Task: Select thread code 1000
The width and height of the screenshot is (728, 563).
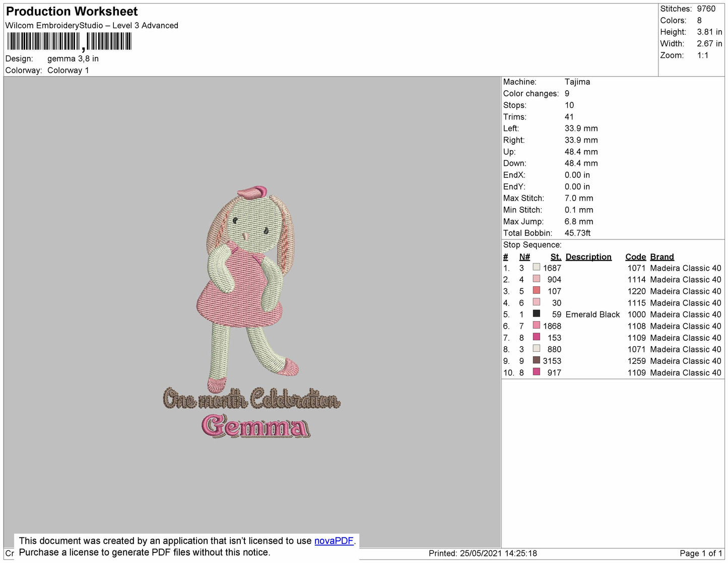Action: (636, 315)
